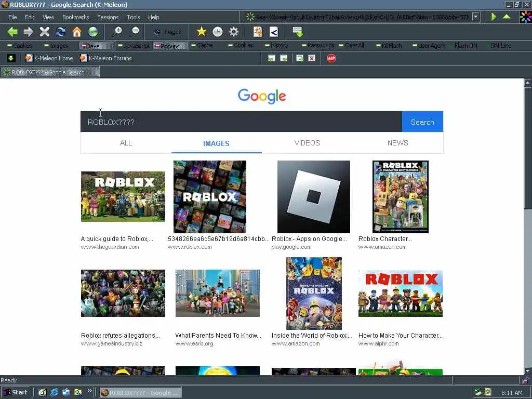This screenshot has width=532, height=399.
Task: Open the Windows Start menu
Action: [x=15, y=393]
